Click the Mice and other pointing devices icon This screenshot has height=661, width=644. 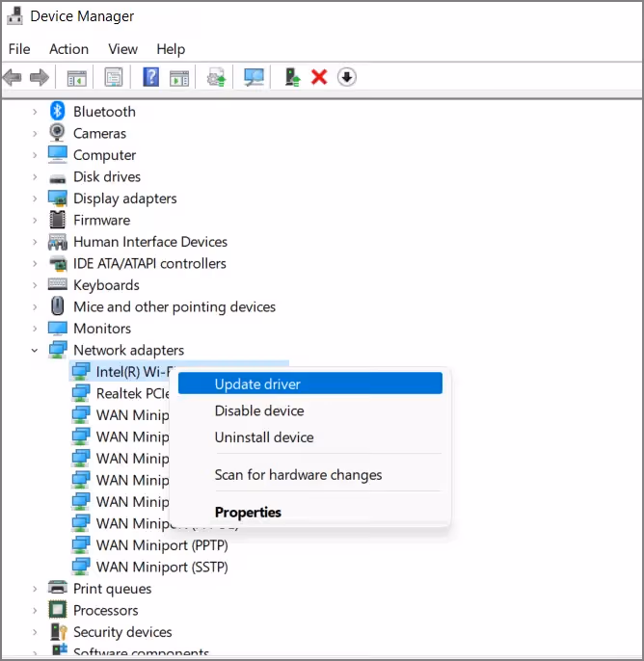tap(57, 306)
